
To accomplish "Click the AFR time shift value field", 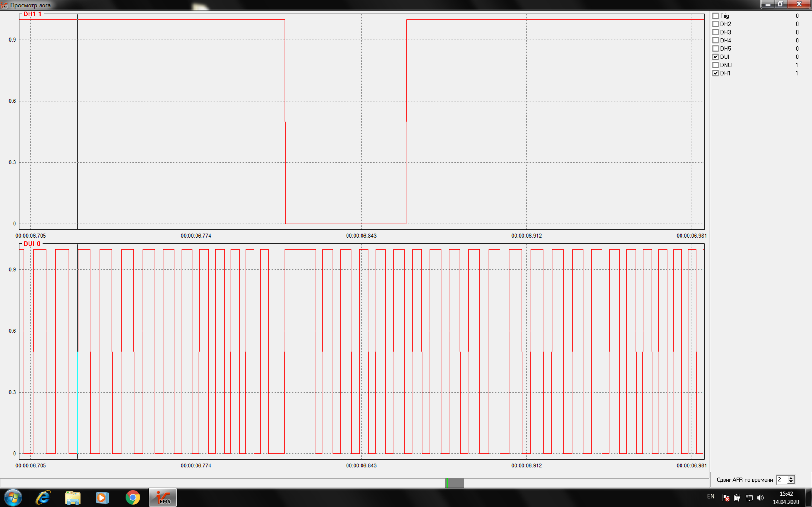I will click(782, 479).
